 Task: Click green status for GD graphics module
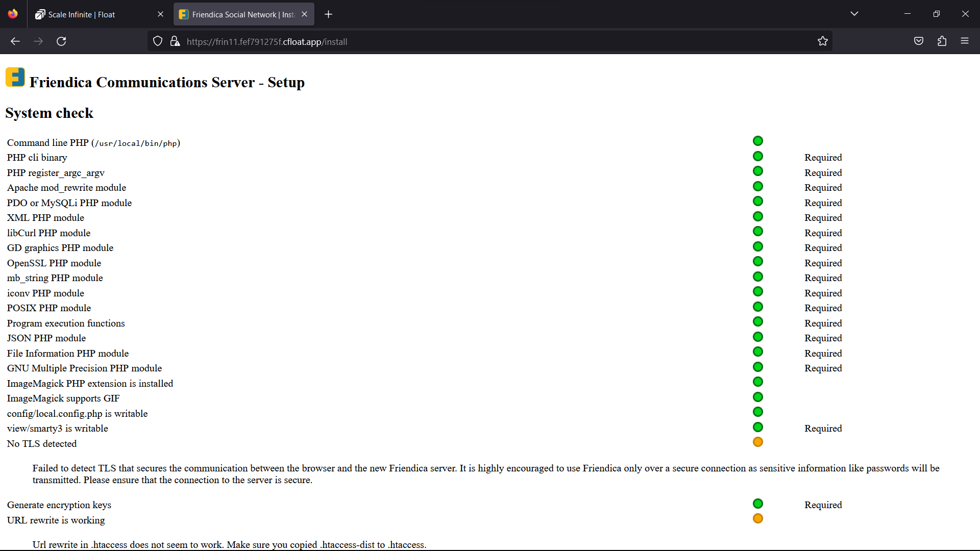(758, 246)
